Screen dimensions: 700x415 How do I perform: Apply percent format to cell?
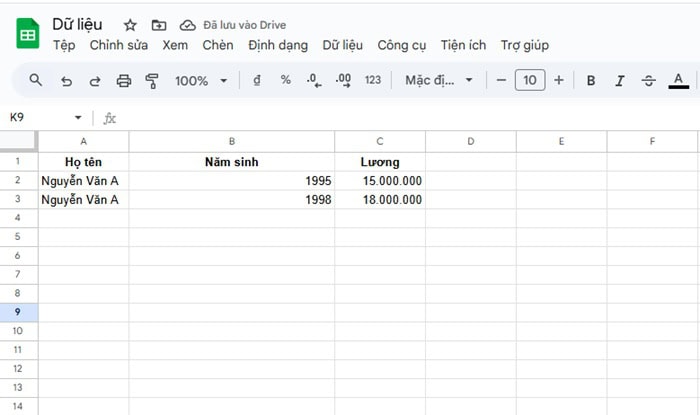point(285,80)
